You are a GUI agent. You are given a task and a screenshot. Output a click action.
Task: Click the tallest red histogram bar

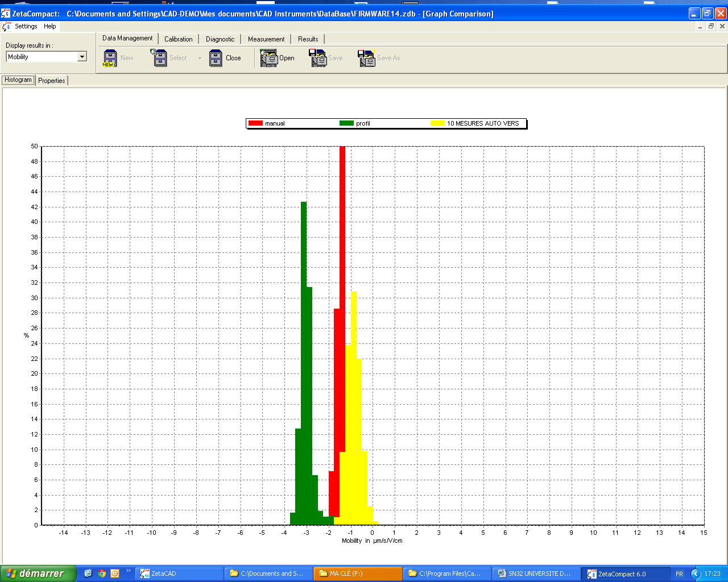pos(342,299)
